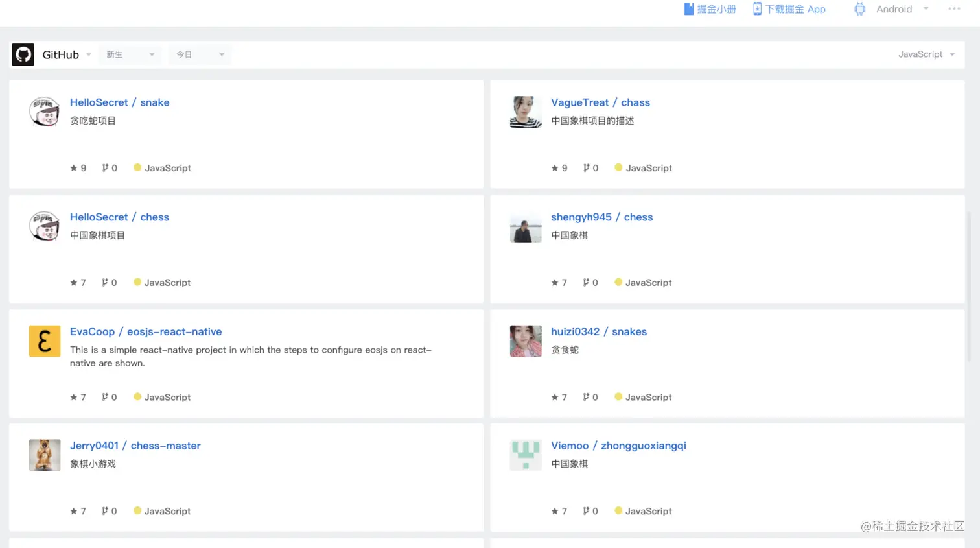The height and width of the screenshot is (548, 980).
Task: Click yellow JavaScript dot on eosjs-react-native card
Action: coord(137,396)
